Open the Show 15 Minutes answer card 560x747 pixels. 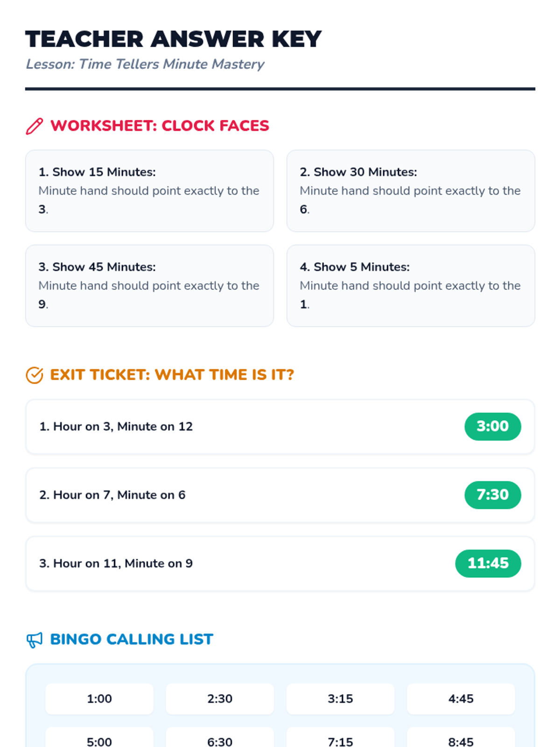[x=149, y=191]
